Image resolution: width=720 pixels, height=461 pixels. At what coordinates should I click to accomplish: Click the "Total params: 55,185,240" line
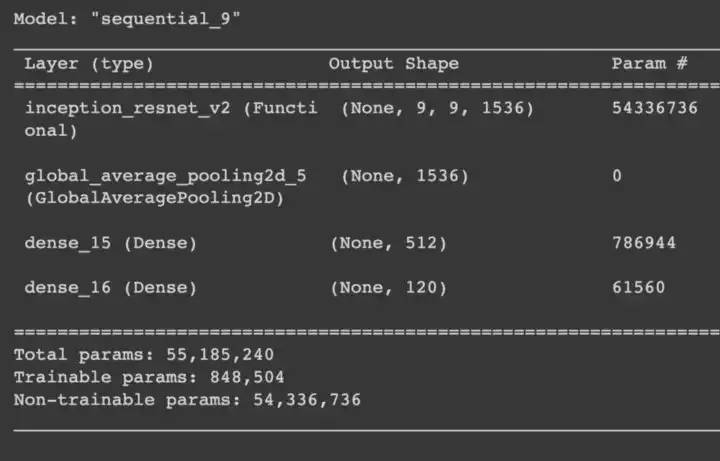pos(144,355)
